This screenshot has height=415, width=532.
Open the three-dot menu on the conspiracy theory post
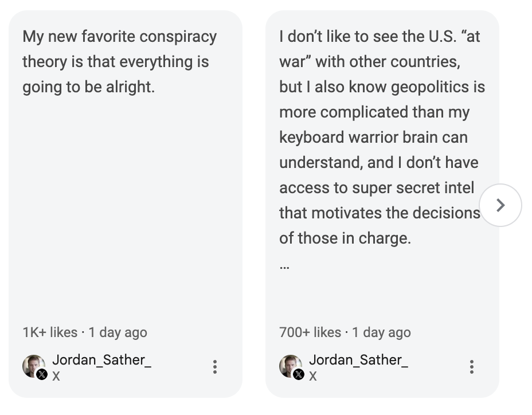point(215,367)
